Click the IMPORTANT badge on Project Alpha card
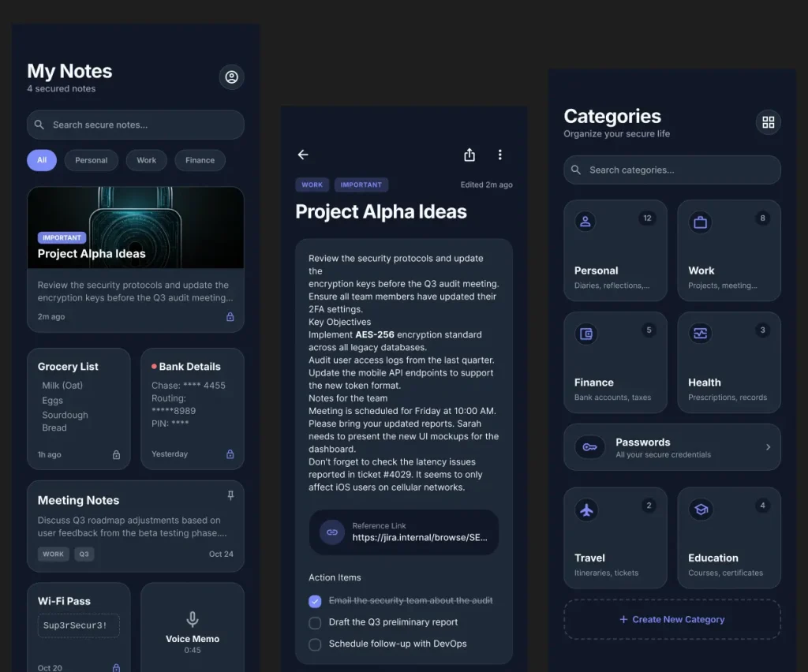Screen dimensions: 808x672 click(62, 238)
